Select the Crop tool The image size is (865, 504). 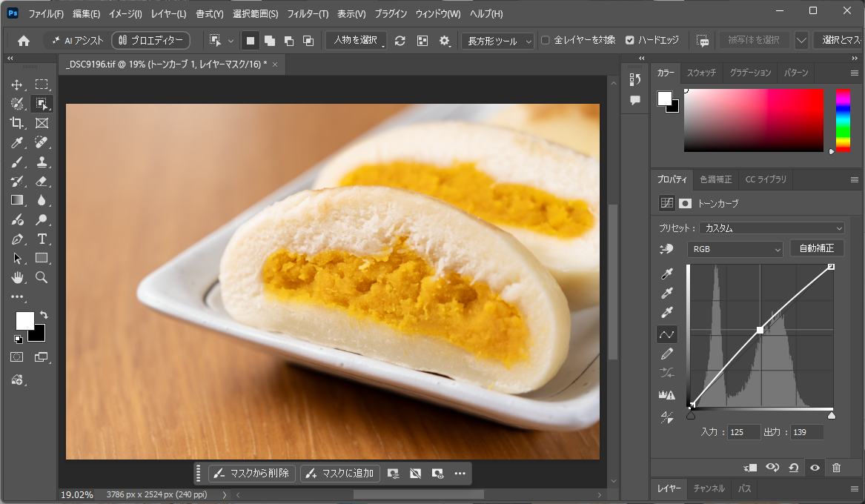coord(16,123)
